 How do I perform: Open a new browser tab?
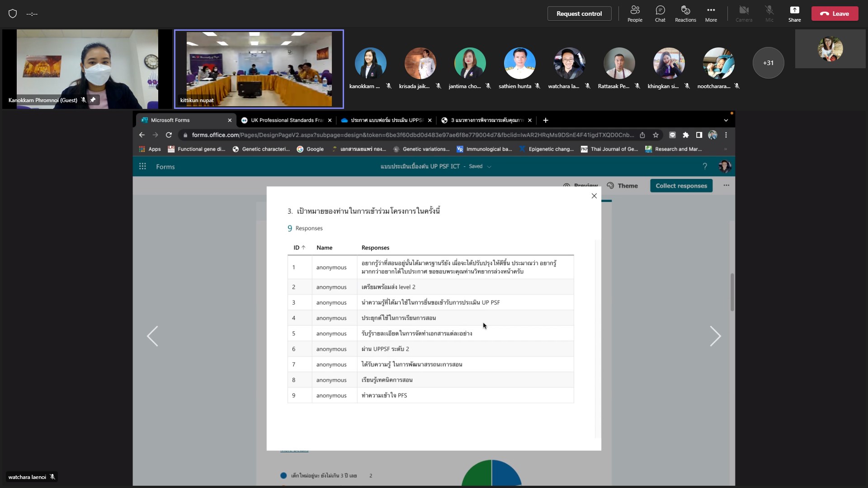click(546, 120)
